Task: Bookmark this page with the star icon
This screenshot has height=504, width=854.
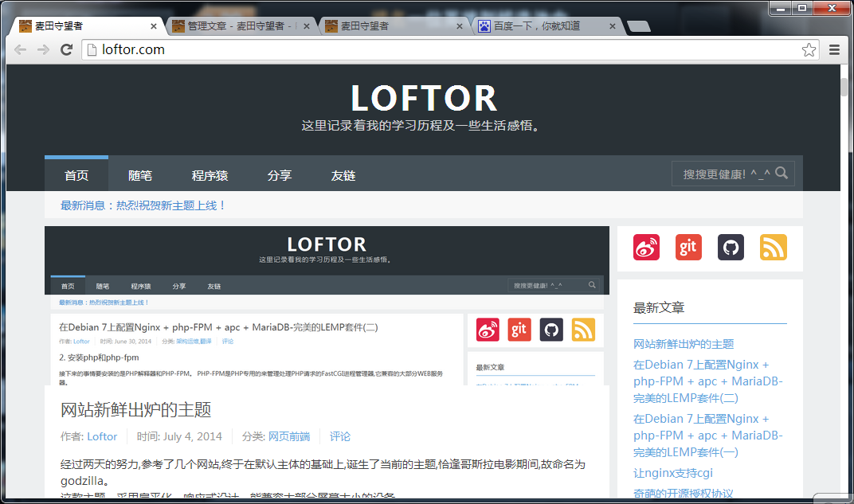Action: pyautogui.click(x=809, y=50)
